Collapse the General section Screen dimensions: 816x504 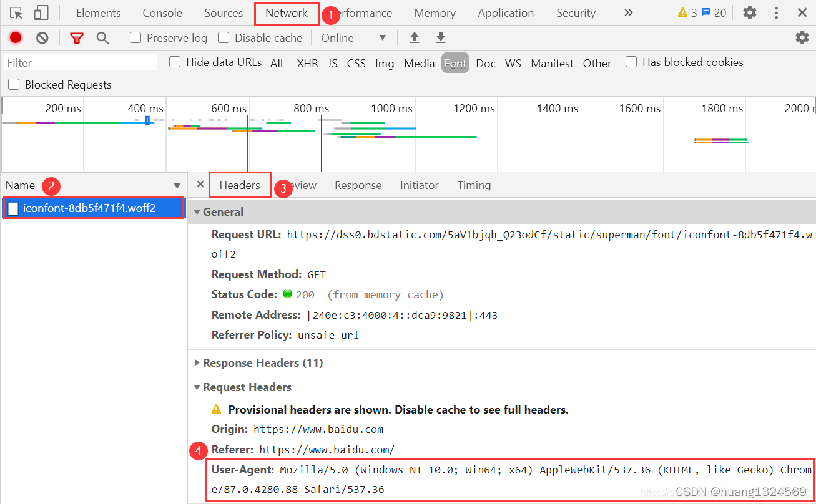pos(197,212)
